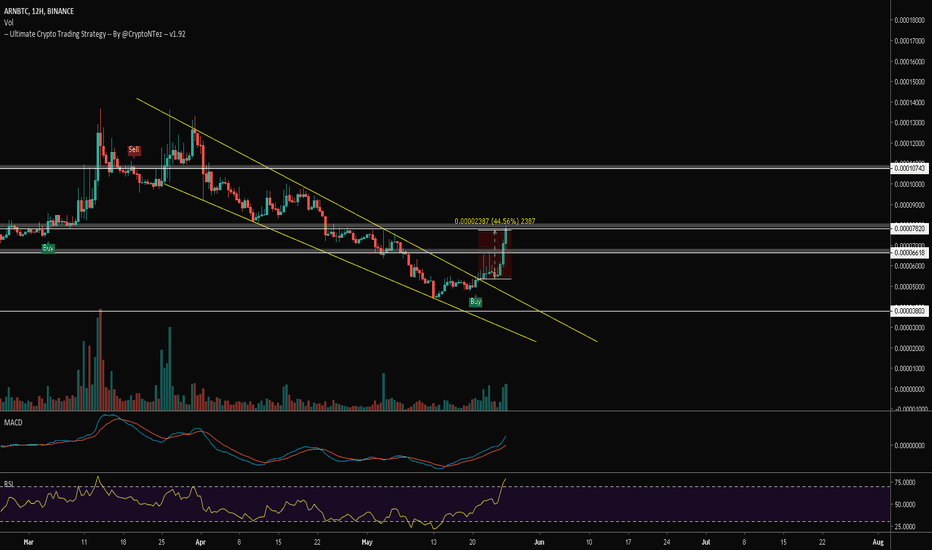Select the red price range measurement box
Viewport: 932px width, 550px height.
[x=495, y=254]
